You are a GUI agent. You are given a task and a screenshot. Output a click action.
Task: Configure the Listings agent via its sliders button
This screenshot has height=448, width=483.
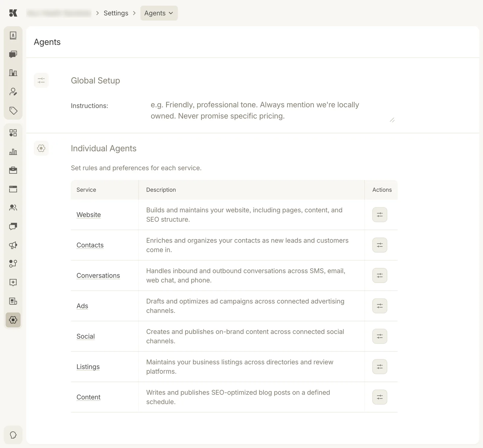point(380,367)
